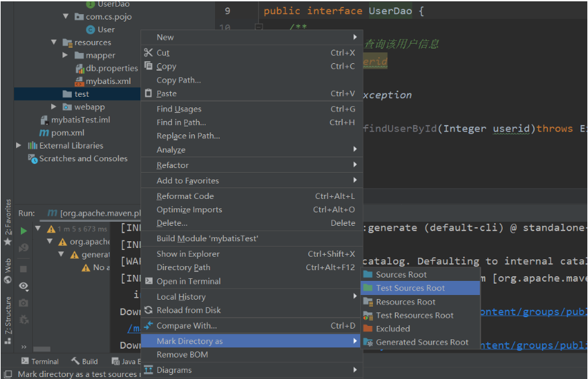Open Add to Favorites submenu
Viewport: 588px width, 379px height.
pos(252,180)
